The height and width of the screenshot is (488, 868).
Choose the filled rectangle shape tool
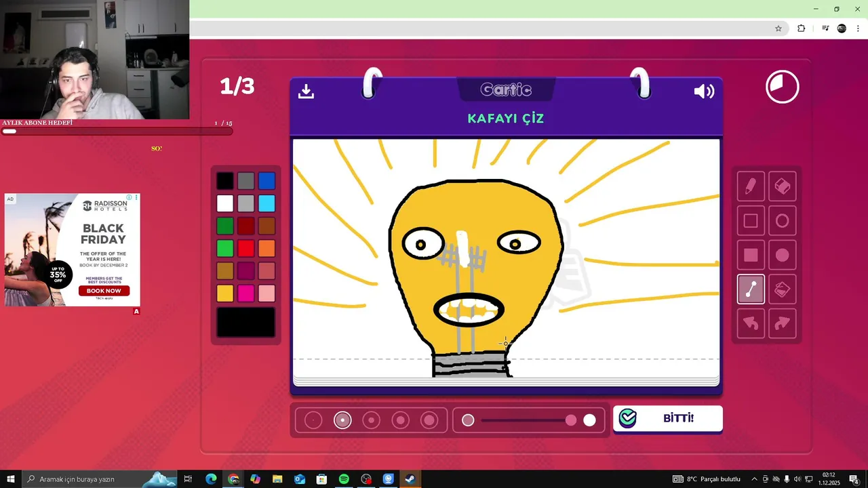pos(751,255)
